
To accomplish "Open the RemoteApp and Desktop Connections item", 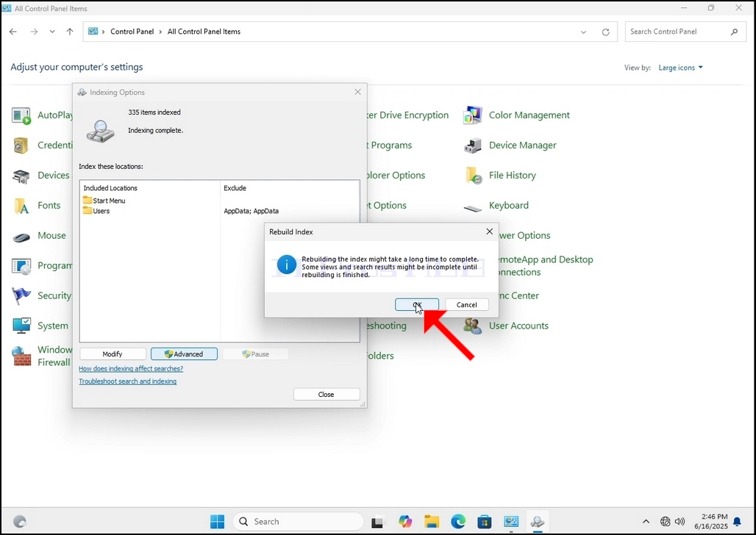I will [x=546, y=265].
